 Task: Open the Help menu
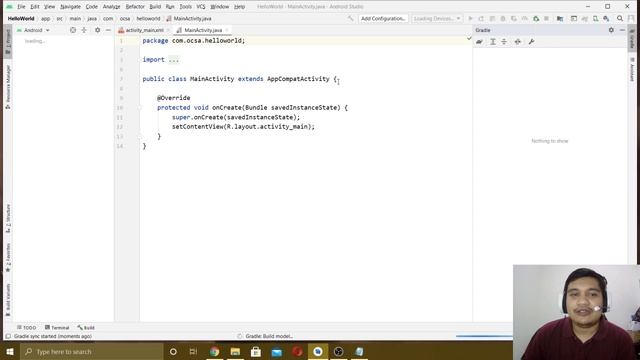click(239, 7)
